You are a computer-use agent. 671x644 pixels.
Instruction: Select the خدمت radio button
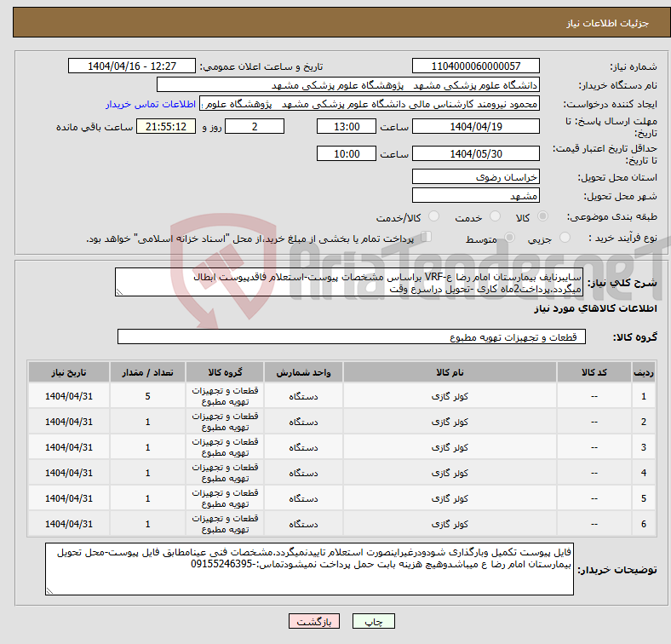495,216
